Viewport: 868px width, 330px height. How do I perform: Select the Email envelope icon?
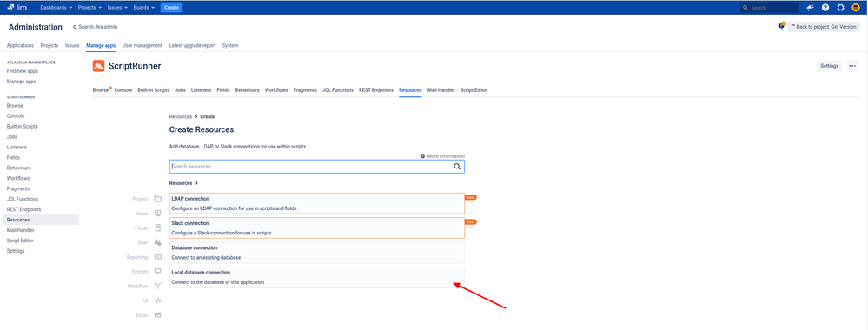(158, 315)
